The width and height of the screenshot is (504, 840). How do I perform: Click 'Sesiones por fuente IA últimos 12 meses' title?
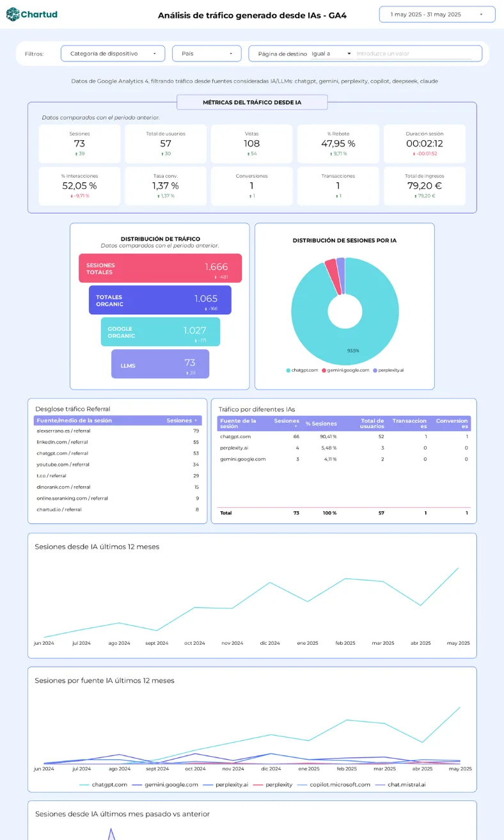104,681
